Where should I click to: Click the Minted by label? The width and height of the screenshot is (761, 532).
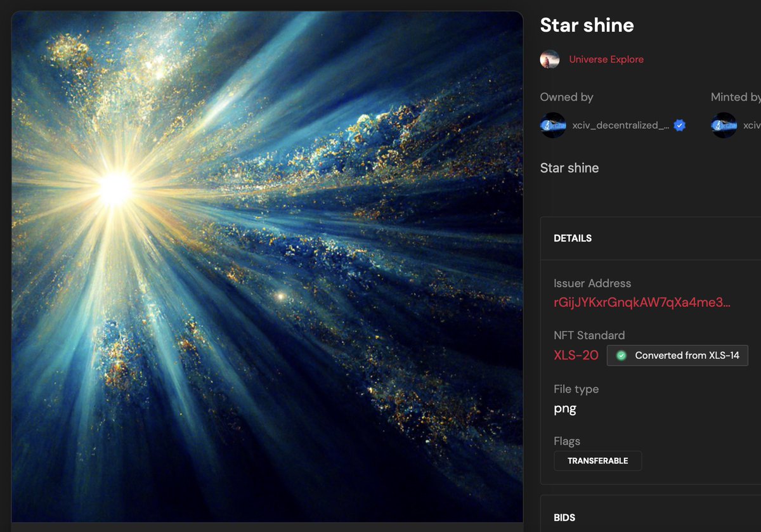point(736,97)
